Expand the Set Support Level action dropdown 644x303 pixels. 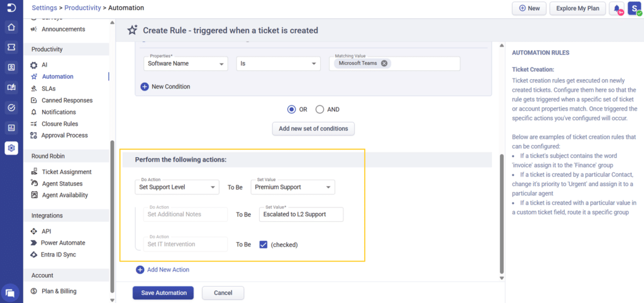[x=177, y=187]
